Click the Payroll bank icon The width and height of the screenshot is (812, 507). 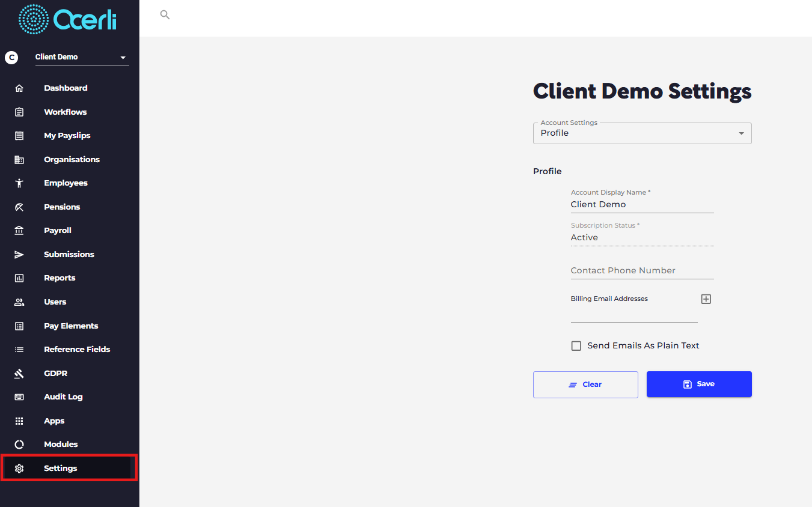(x=19, y=231)
